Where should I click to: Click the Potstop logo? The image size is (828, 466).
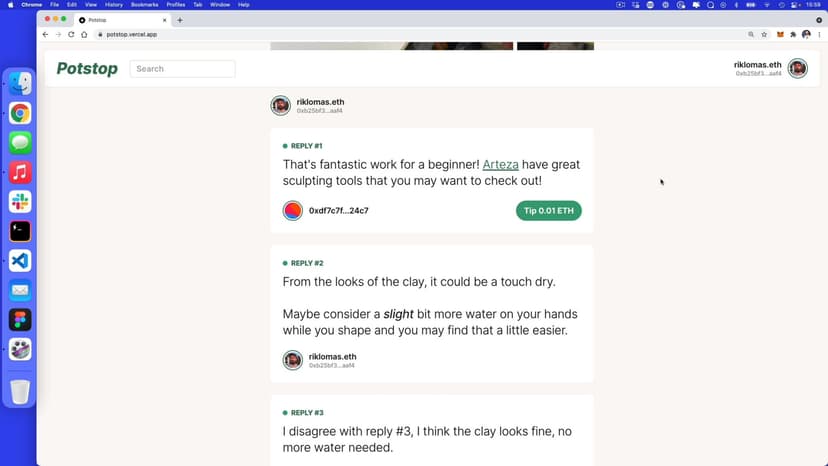pyautogui.click(x=87, y=69)
